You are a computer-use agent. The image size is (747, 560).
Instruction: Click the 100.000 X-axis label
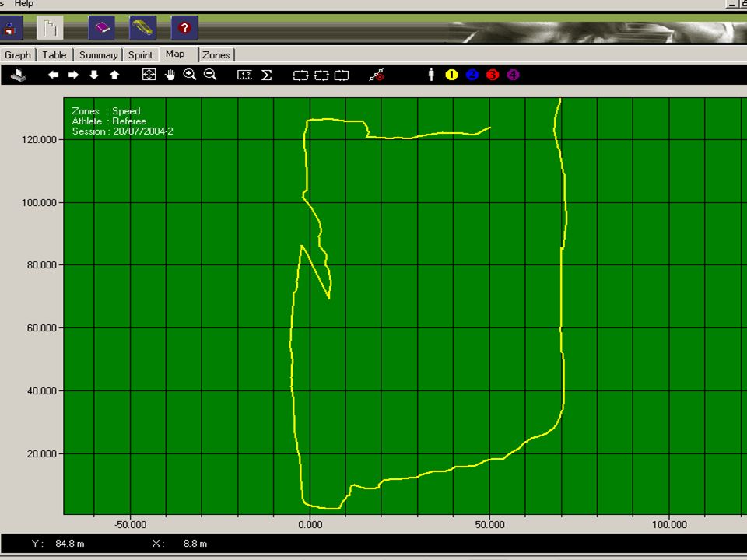669,525
